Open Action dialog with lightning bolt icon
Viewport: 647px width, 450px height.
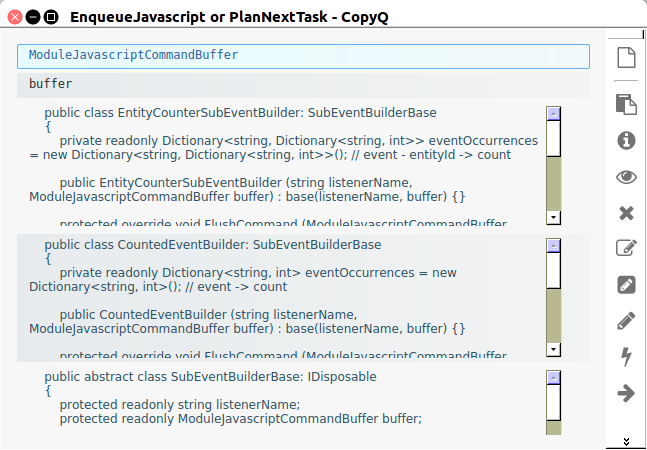tap(626, 357)
